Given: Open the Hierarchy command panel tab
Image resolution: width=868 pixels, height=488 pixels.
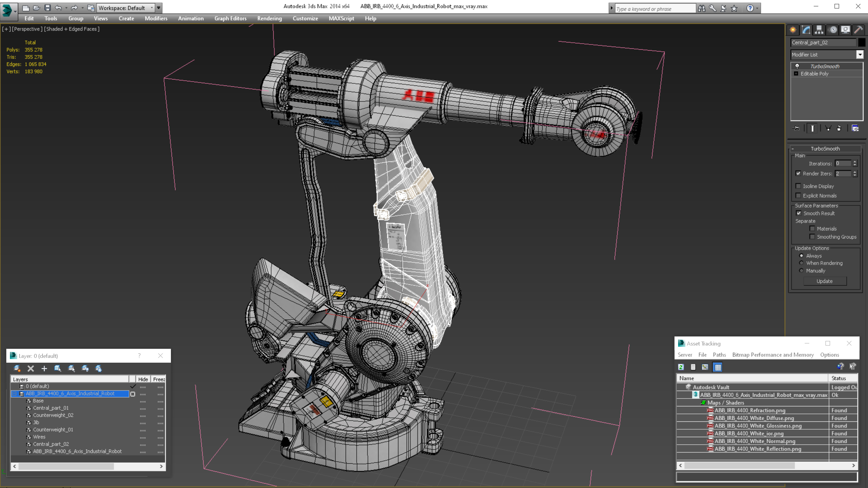Looking at the screenshot, I should pos(819,30).
